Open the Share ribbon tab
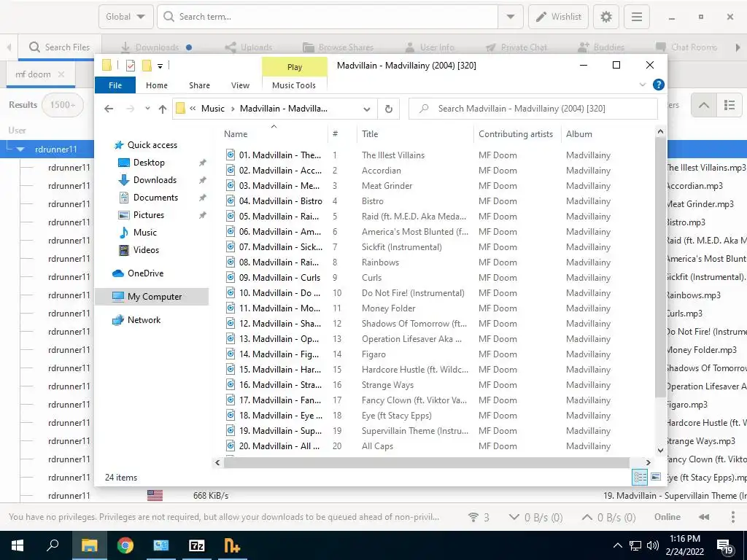This screenshot has width=747, height=560. 199,85
